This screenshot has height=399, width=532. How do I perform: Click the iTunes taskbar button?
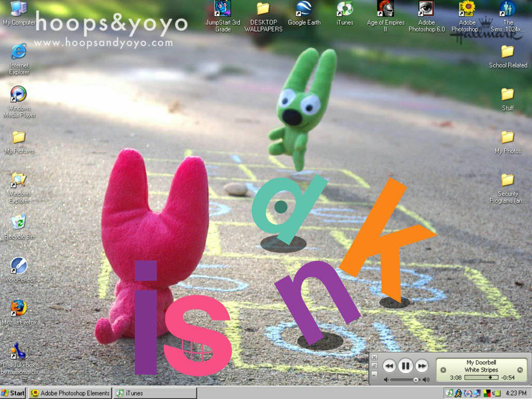tap(155, 393)
